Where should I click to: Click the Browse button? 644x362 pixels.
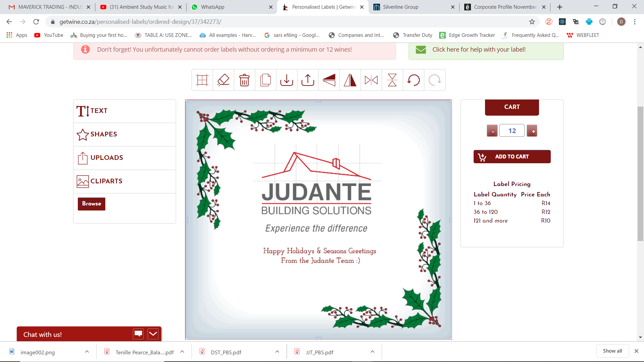(x=92, y=204)
